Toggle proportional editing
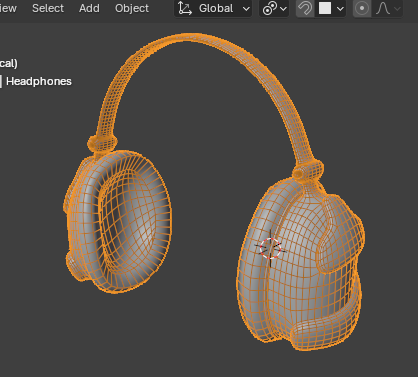Screen dimensions: 418x377 (362, 8)
